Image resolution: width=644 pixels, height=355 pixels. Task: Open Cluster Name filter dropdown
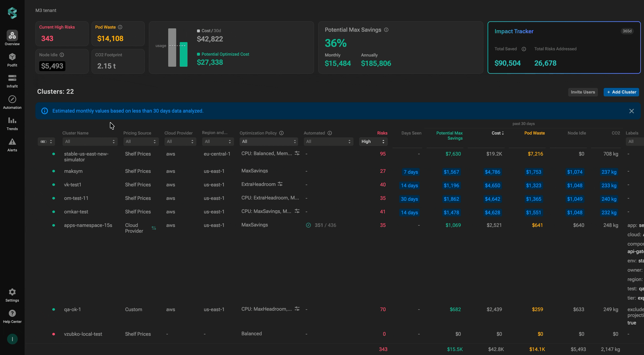(x=90, y=142)
